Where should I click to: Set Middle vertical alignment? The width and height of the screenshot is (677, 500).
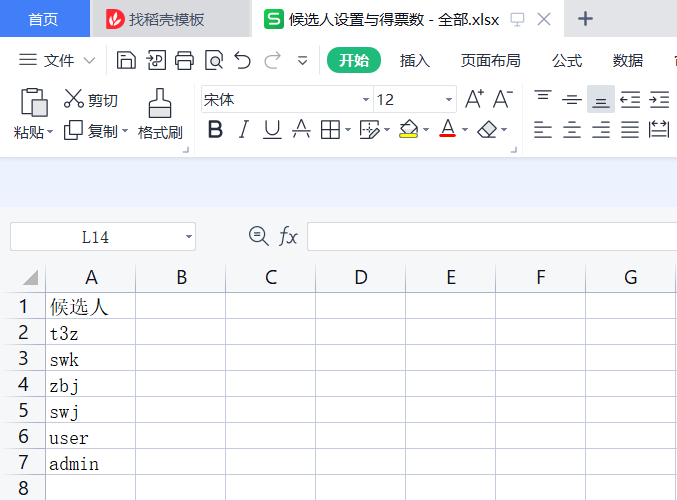click(x=572, y=99)
